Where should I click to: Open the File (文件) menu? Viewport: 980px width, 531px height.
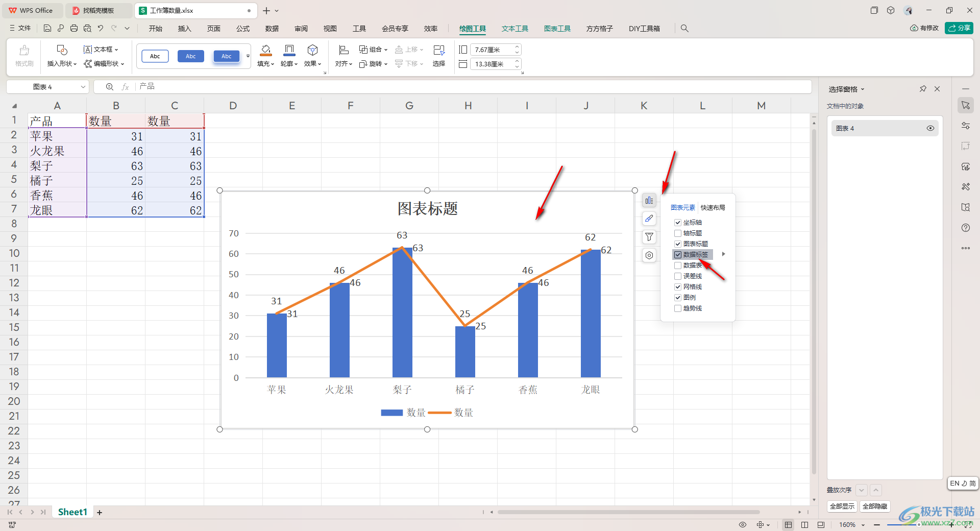pyautogui.click(x=20, y=29)
